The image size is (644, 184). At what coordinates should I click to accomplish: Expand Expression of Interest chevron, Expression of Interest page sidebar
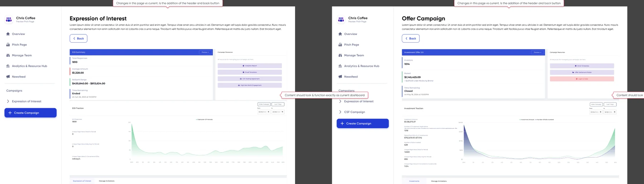(x=8, y=101)
